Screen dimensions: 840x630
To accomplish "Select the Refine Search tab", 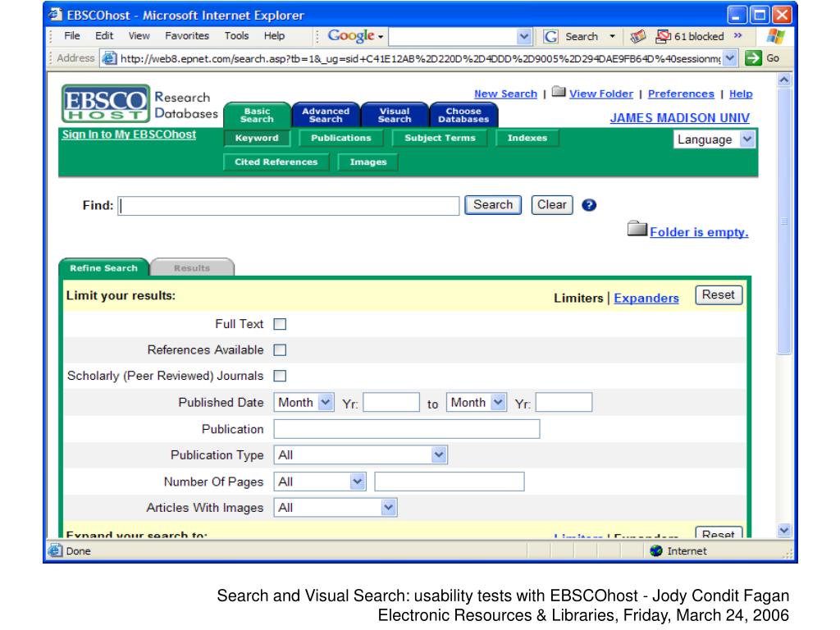I will click(x=104, y=267).
